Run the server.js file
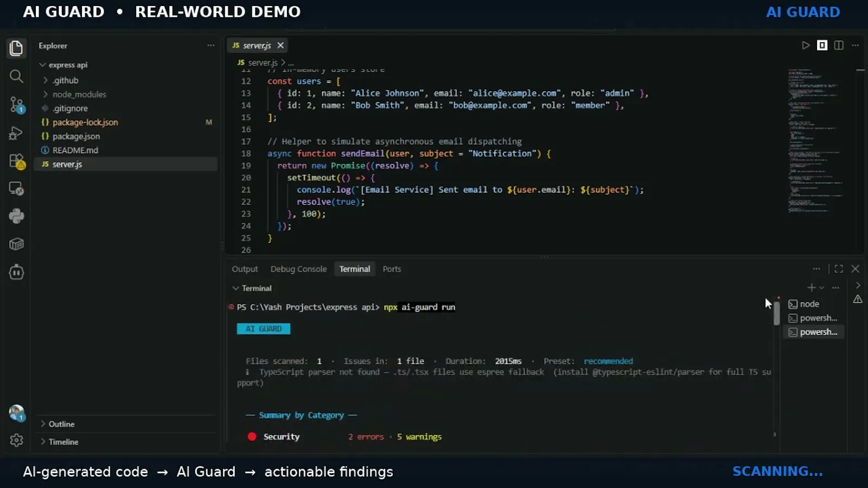The height and width of the screenshot is (488, 868). 806,46
